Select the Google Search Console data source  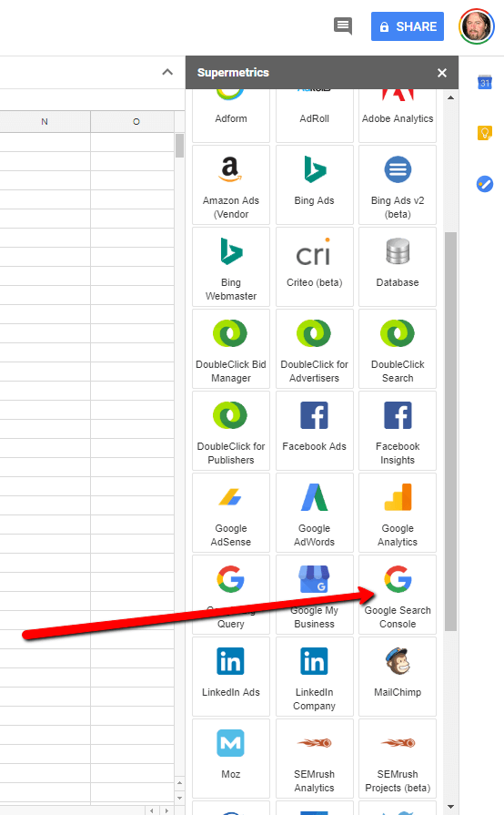[x=397, y=594]
